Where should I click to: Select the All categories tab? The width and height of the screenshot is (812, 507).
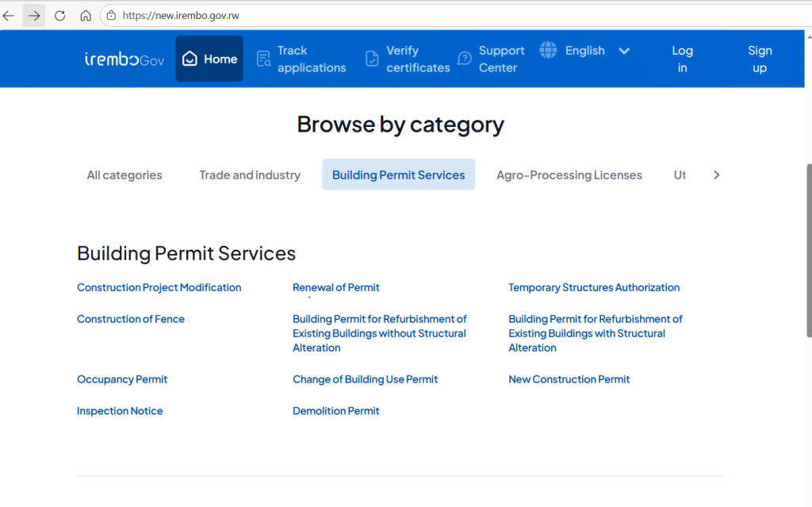click(124, 175)
